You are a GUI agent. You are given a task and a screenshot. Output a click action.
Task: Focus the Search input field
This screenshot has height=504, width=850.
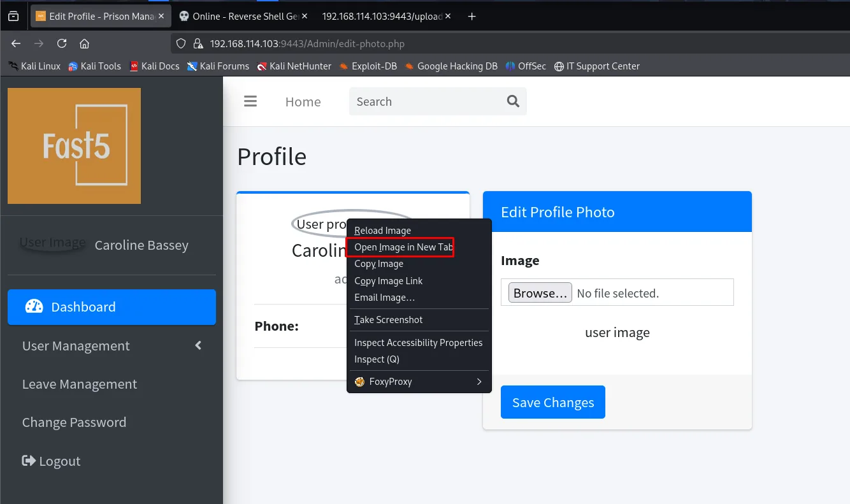coord(425,101)
